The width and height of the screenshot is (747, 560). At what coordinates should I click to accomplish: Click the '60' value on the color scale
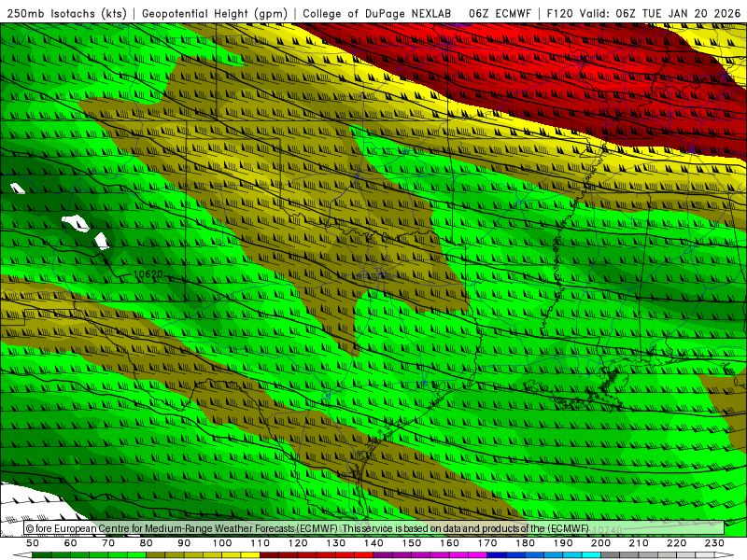(70, 543)
